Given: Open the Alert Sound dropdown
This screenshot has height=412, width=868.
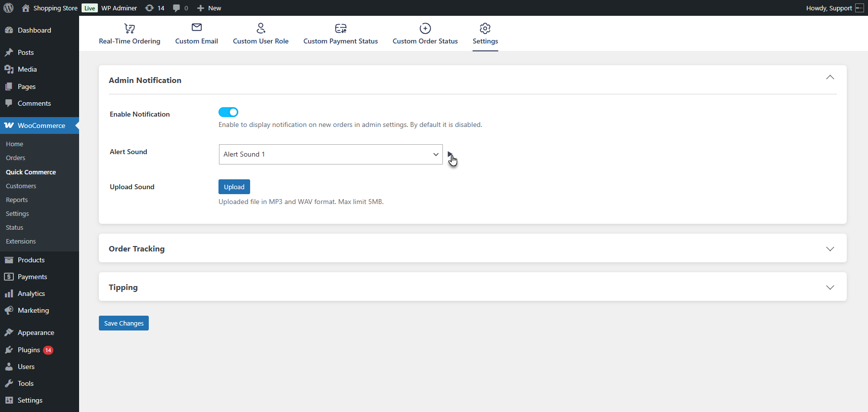Looking at the screenshot, I should [331, 154].
